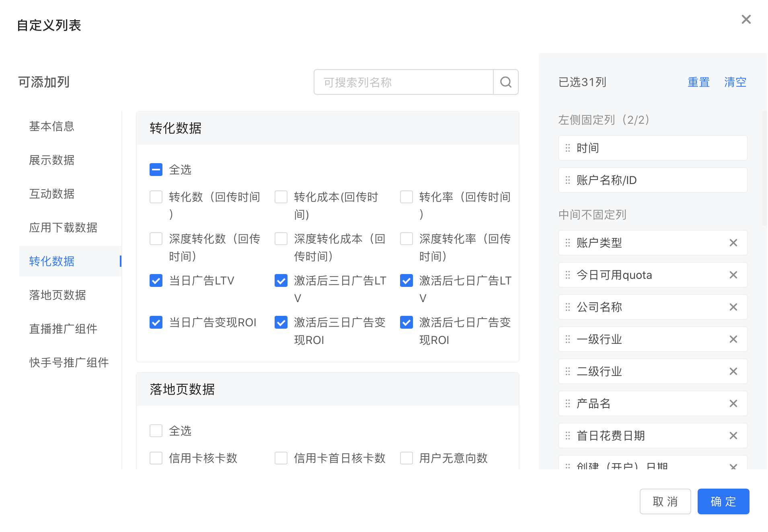The height and width of the screenshot is (532, 768).
Task: Open 展示数据 category
Action: 70,160
